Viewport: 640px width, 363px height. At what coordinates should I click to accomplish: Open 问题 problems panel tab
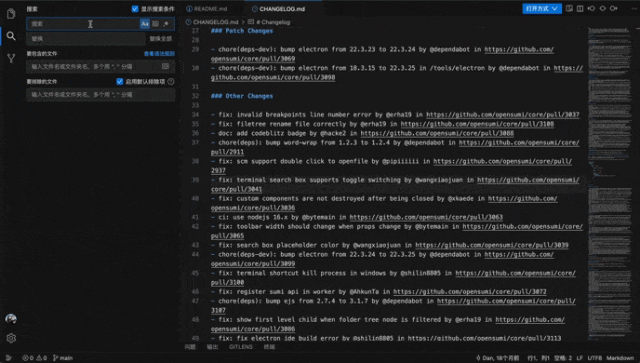190,347
